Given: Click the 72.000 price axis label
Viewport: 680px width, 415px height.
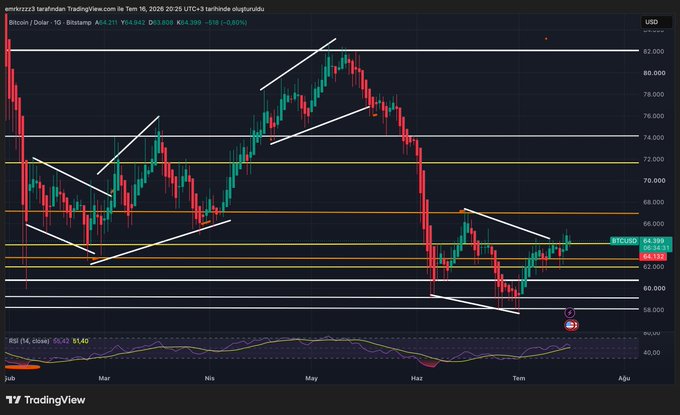Looking at the screenshot, I should pos(654,159).
